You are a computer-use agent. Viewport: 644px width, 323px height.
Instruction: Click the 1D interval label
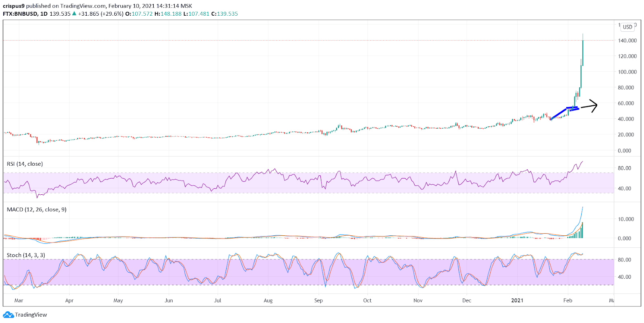tap(44, 14)
